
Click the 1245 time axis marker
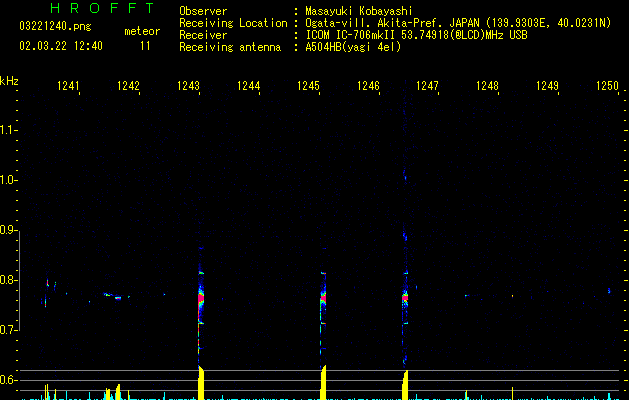click(x=308, y=86)
